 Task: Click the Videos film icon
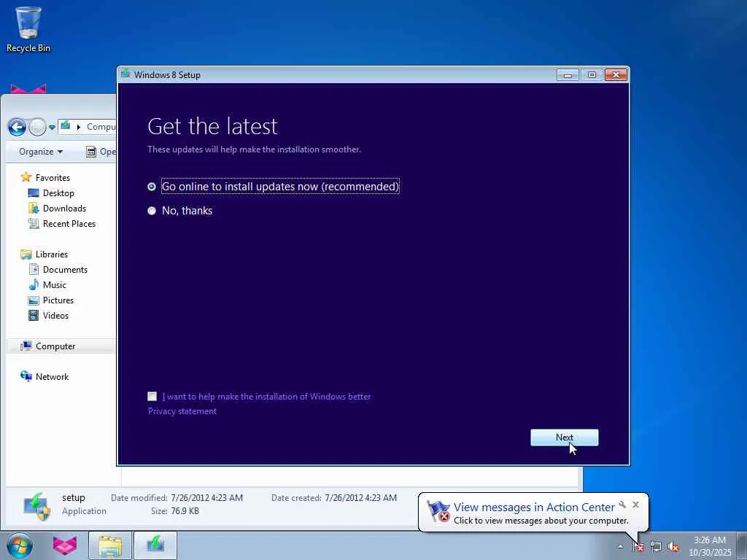click(x=34, y=315)
